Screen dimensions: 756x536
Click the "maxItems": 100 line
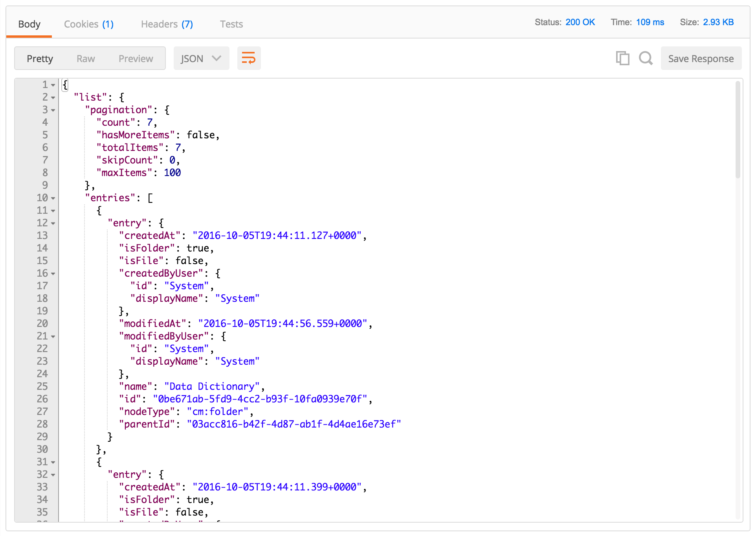tap(139, 173)
